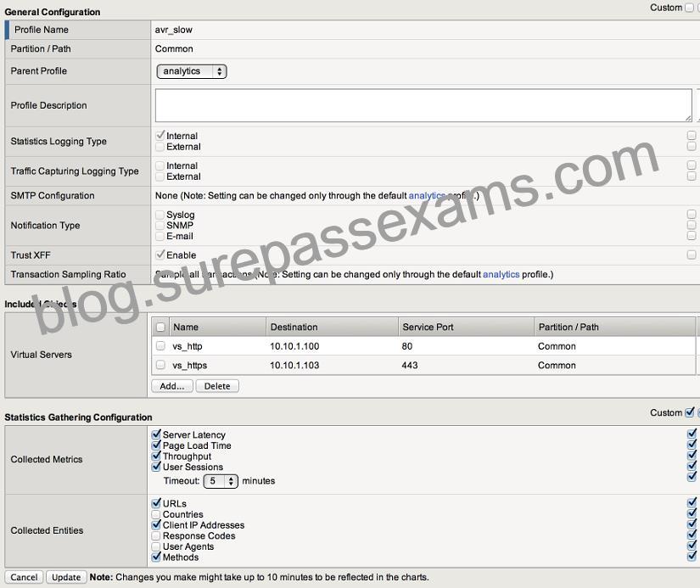Image resolution: width=700 pixels, height=588 pixels.
Task: Check the SNMP notification checkbox
Action: (x=160, y=226)
